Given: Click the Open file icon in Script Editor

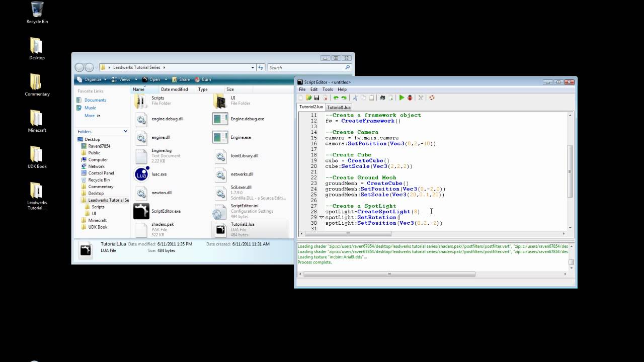Looking at the screenshot, I should pos(308,98).
